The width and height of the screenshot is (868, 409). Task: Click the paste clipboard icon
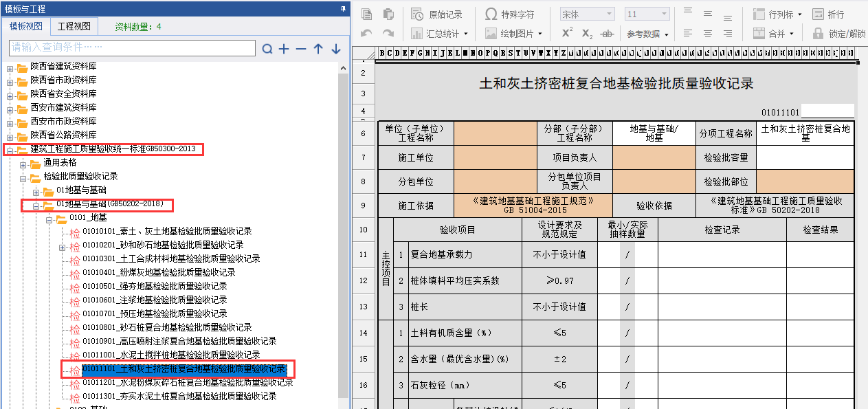pos(388,14)
